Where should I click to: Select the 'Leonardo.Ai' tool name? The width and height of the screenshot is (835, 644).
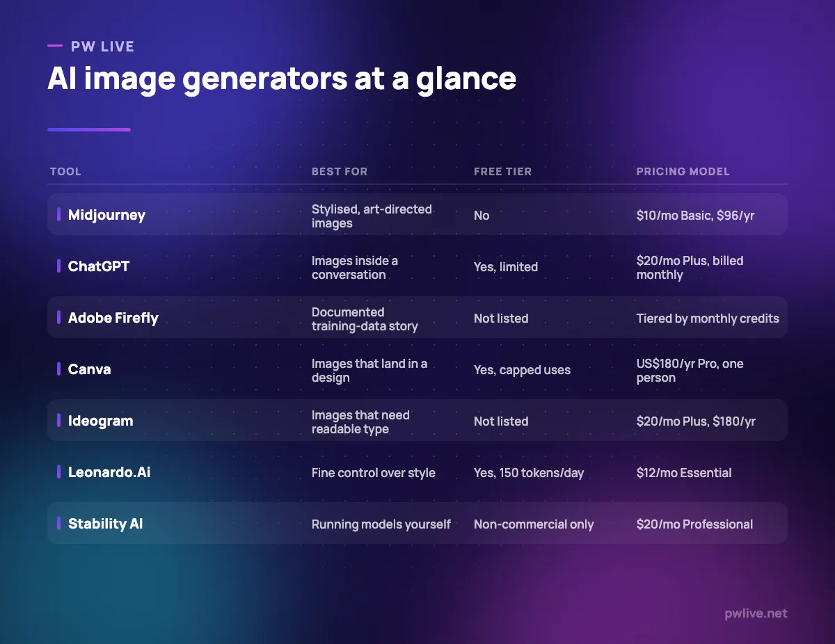tap(109, 472)
